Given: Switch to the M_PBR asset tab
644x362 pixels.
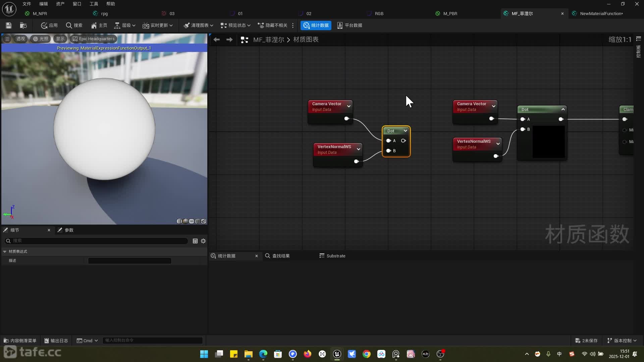Looking at the screenshot, I should point(450,14).
